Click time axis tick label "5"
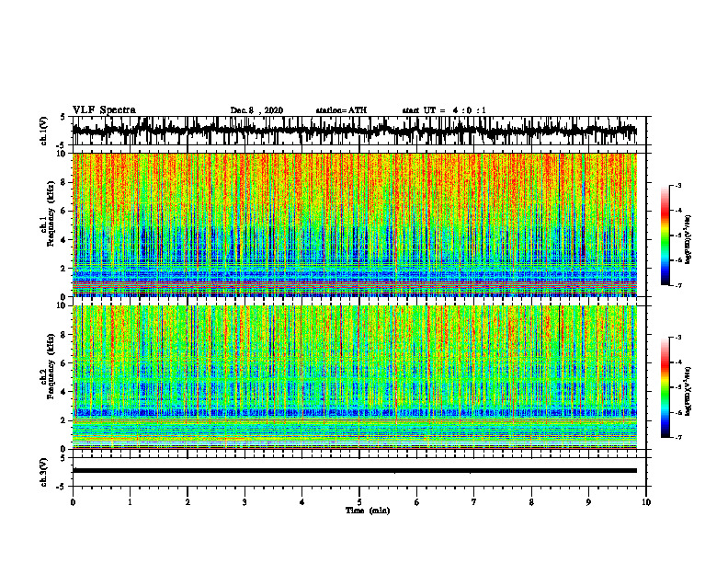The width and height of the screenshot is (728, 563). [359, 502]
